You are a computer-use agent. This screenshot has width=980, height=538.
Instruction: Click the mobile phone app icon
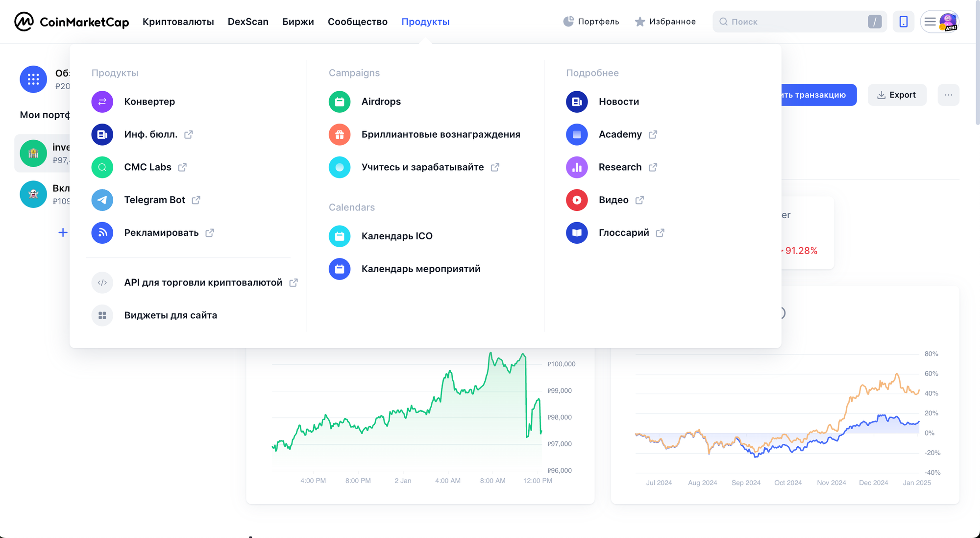click(x=903, y=22)
